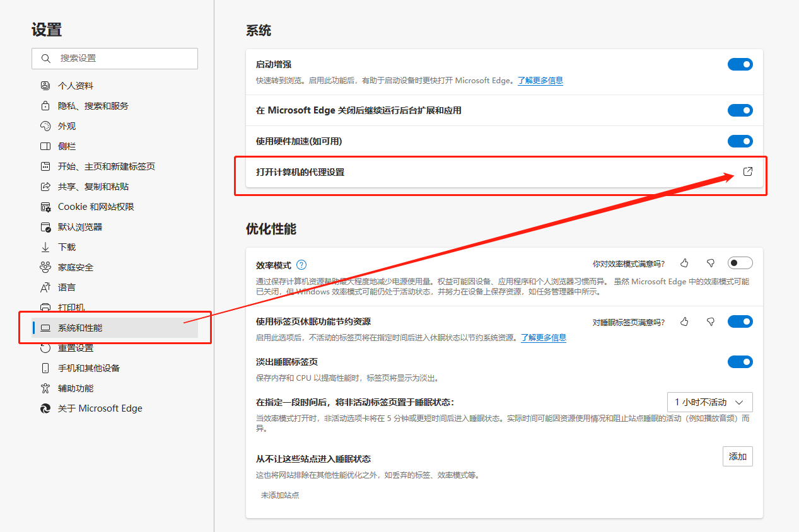Click the 未添加站点 text
The width and height of the screenshot is (799, 532).
[x=280, y=495]
